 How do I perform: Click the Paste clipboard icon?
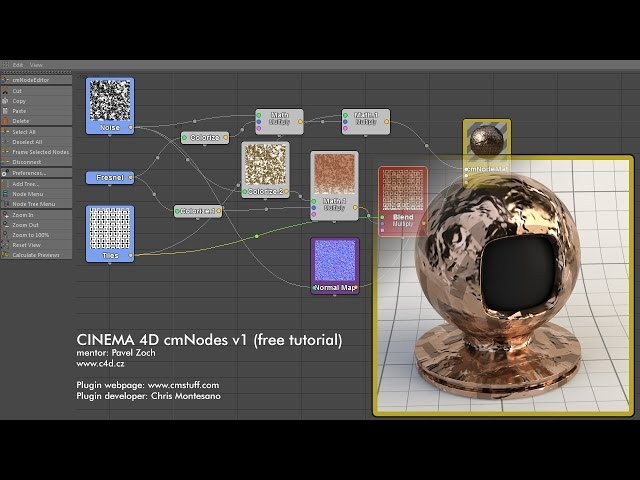[x=5, y=111]
